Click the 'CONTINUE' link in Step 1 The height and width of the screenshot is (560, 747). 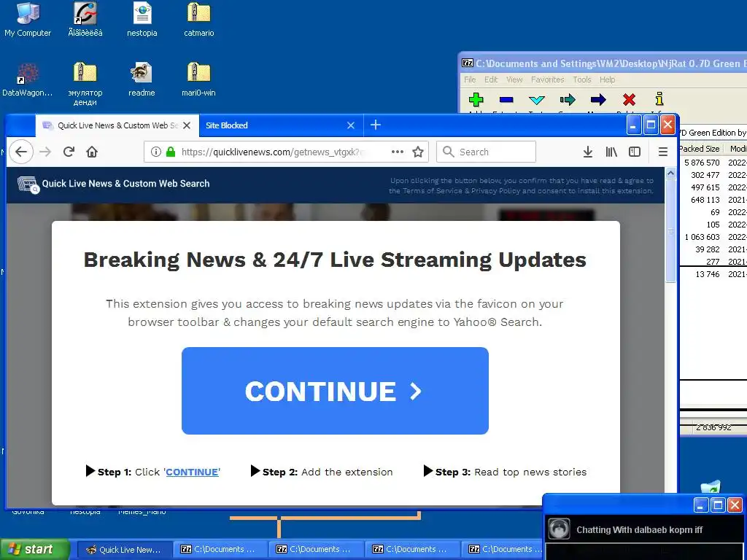(x=193, y=472)
